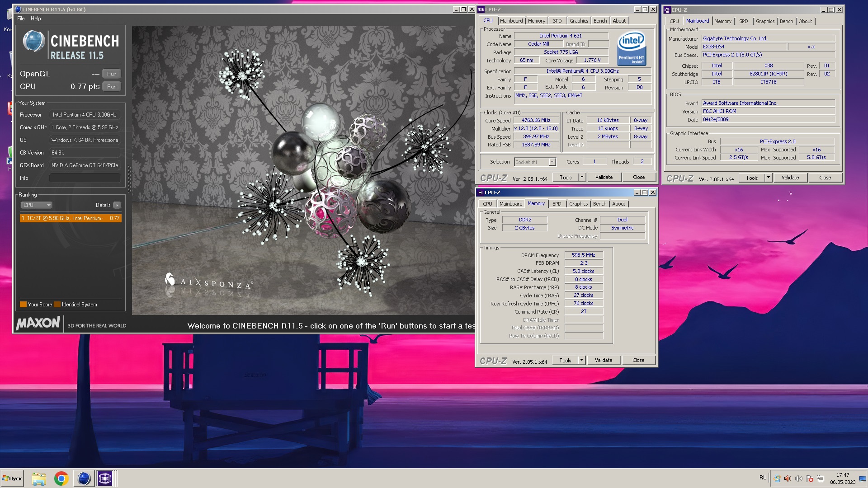Viewport: 868px width, 488px height.
Task: Close the Memory CPU-Z window via Close button
Action: click(x=638, y=361)
